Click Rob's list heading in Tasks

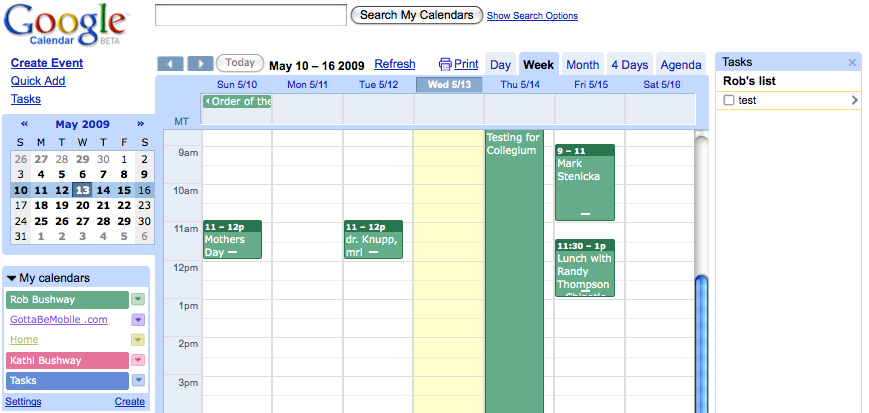(x=749, y=81)
